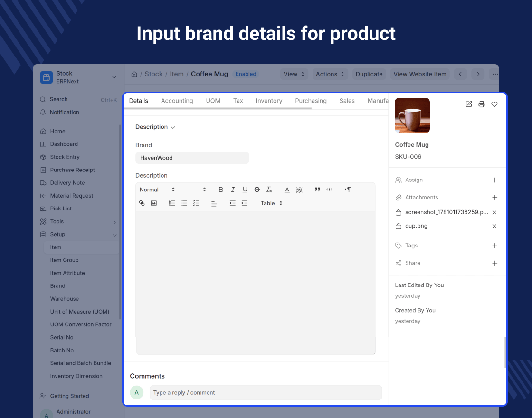Decrease indent in description editor
Image resolution: width=532 pixels, height=418 pixels.
coord(232,203)
